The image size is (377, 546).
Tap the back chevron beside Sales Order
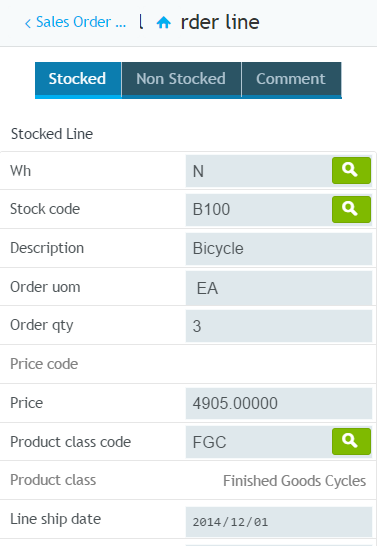coord(28,23)
